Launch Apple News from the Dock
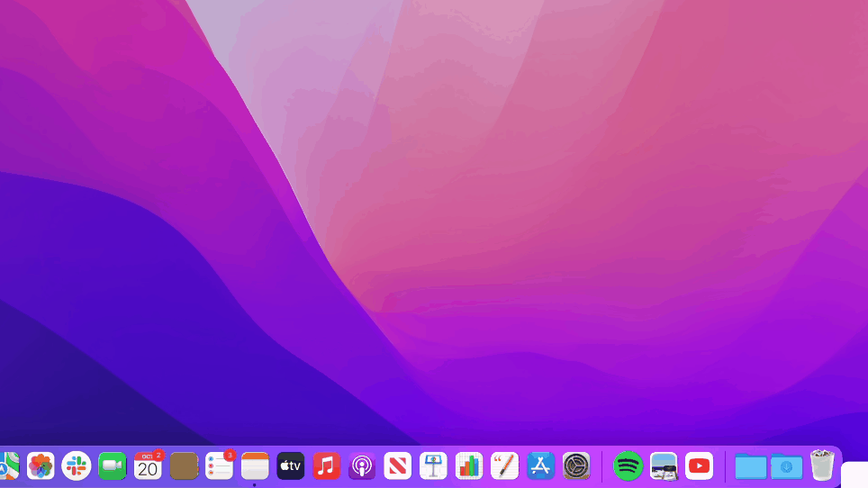Image resolution: width=868 pixels, height=488 pixels. point(397,465)
